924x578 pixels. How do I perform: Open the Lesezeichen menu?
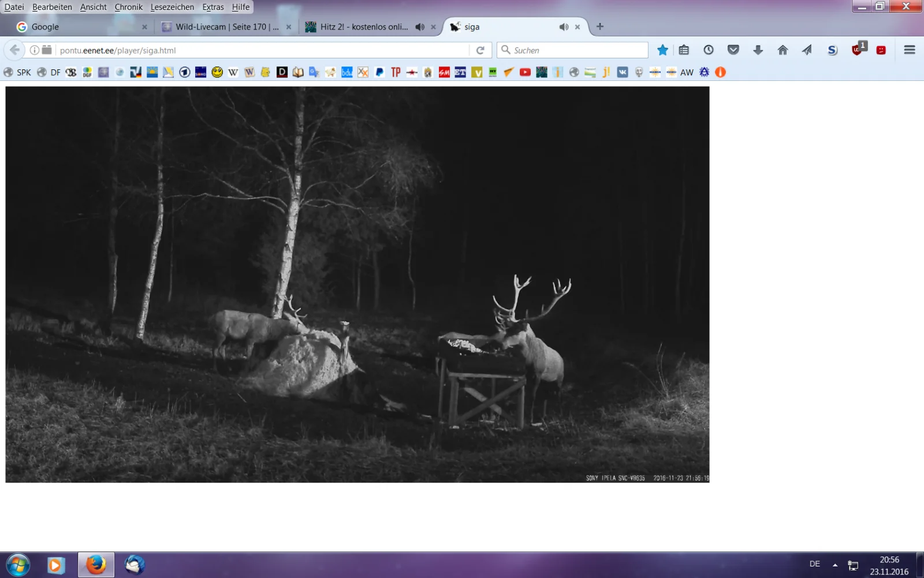[172, 7]
